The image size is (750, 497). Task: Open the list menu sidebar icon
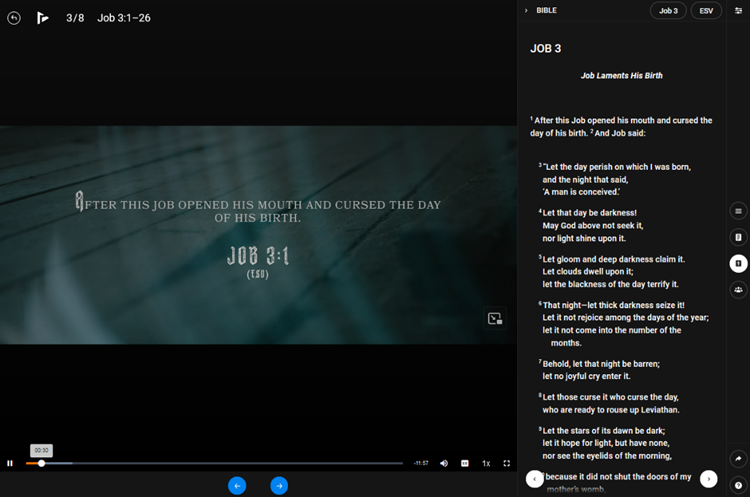tap(739, 211)
